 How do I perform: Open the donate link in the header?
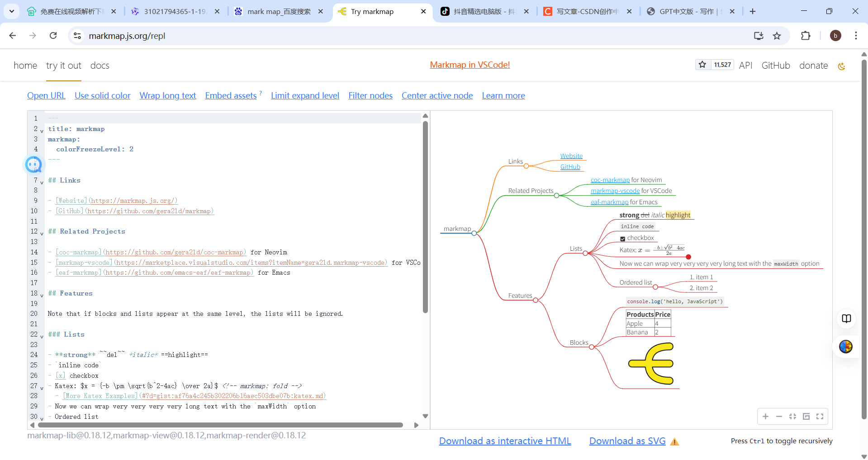(x=813, y=66)
